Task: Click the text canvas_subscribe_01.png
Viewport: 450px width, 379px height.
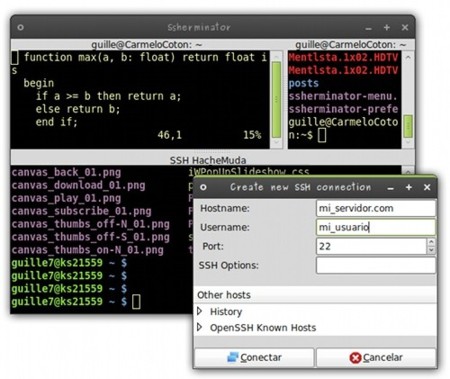Action: 81,211
